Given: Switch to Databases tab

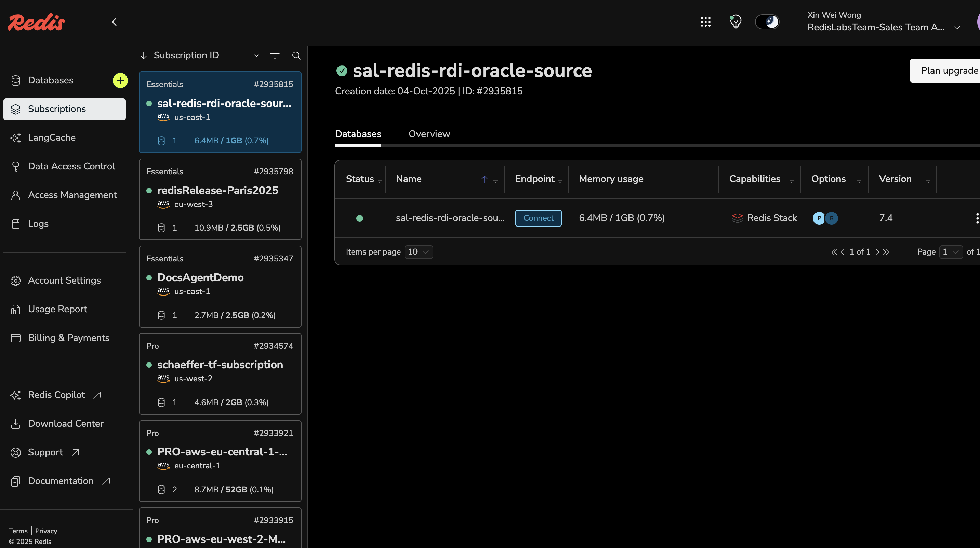Looking at the screenshot, I should [358, 134].
